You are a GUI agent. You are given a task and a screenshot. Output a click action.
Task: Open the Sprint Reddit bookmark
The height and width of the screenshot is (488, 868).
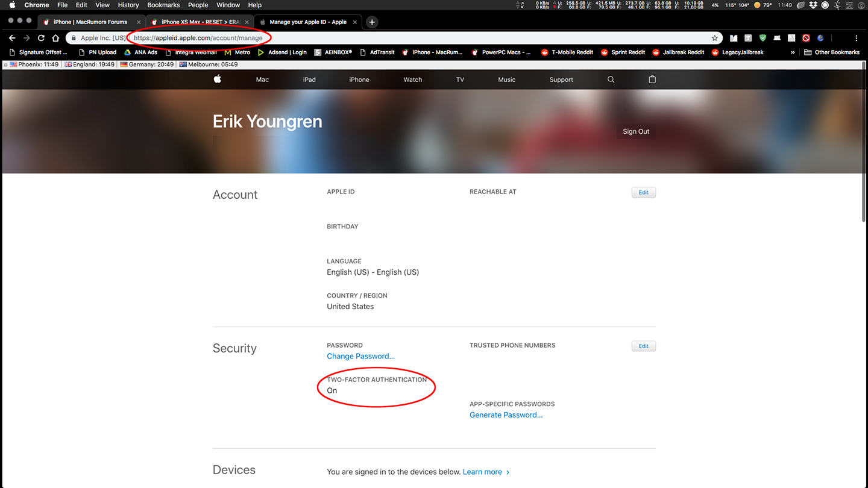click(623, 52)
